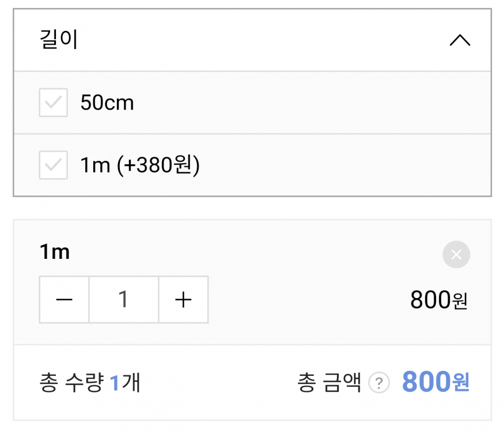Remove the selected 1m item

tap(456, 254)
